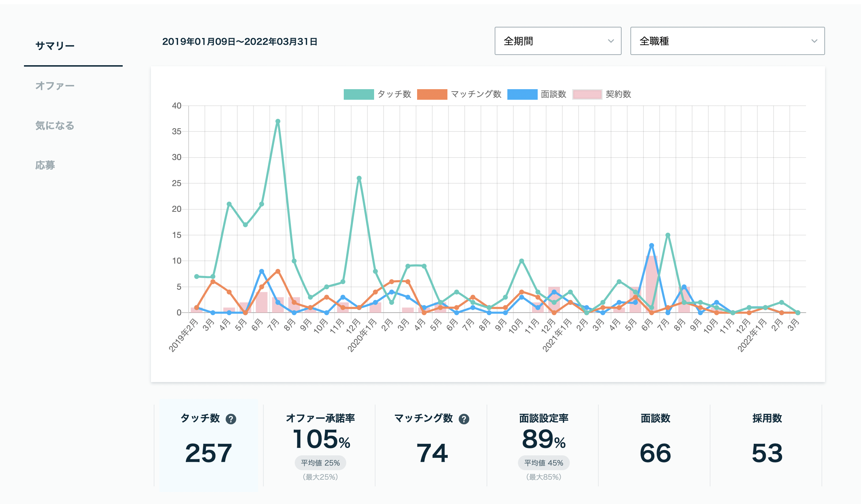The image size is (861, 504).
Task: Click the 2021 June 面談数 peak point
Action: [x=652, y=245]
